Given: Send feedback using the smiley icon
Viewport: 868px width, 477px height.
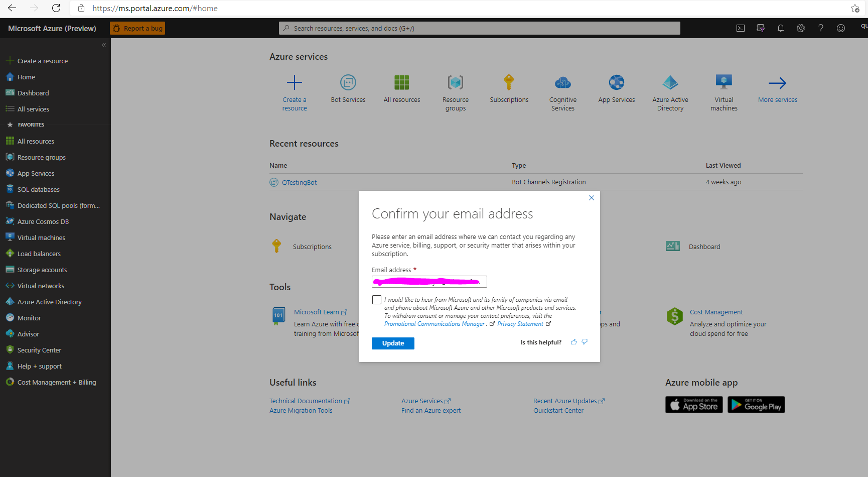Looking at the screenshot, I should 840,28.
